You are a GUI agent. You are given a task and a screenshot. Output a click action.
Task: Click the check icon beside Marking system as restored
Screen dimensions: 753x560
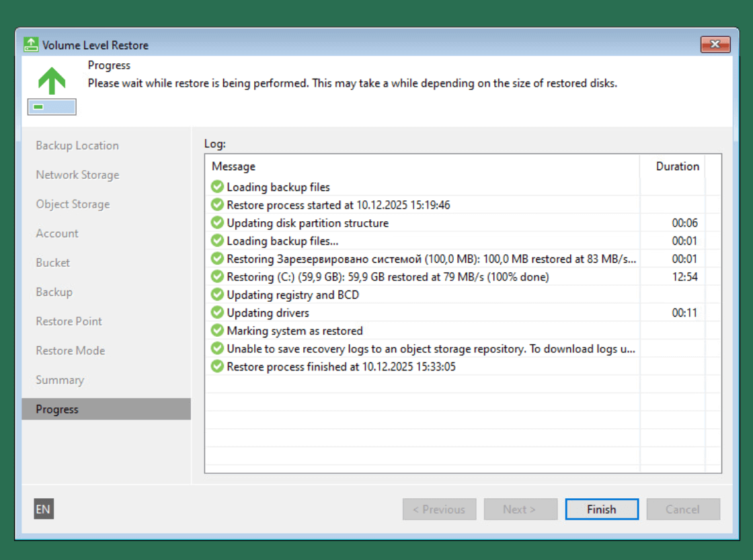pos(217,331)
